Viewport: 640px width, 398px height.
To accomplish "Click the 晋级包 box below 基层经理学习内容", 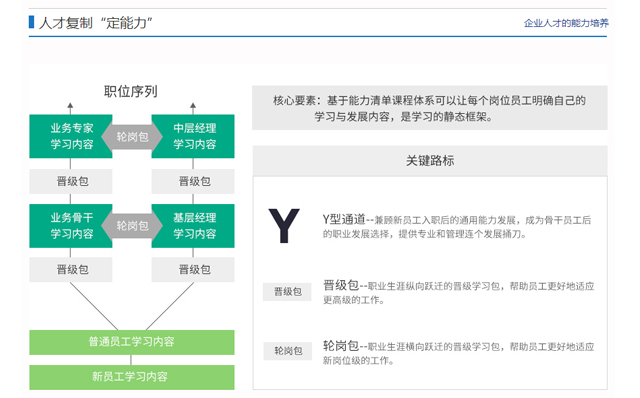I will (x=193, y=269).
